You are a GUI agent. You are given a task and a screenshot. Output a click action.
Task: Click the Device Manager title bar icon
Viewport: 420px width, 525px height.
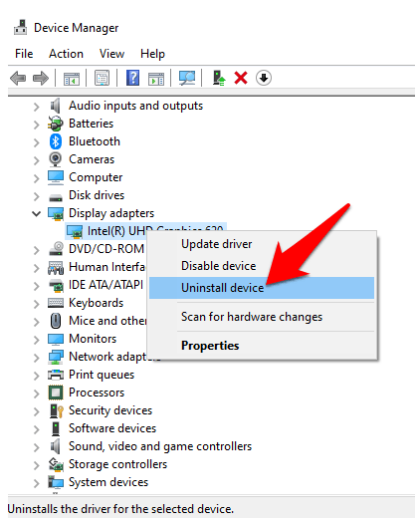[x=21, y=27]
